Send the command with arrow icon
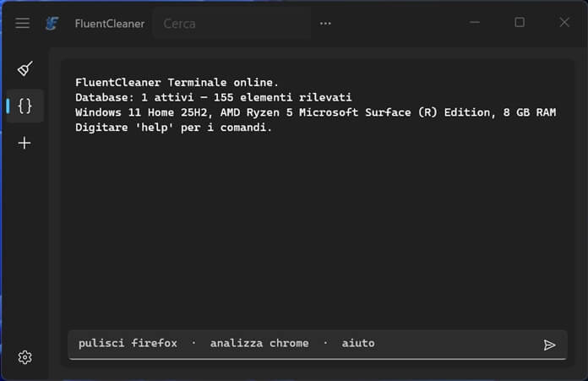The image size is (588, 381). click(549, 345)
